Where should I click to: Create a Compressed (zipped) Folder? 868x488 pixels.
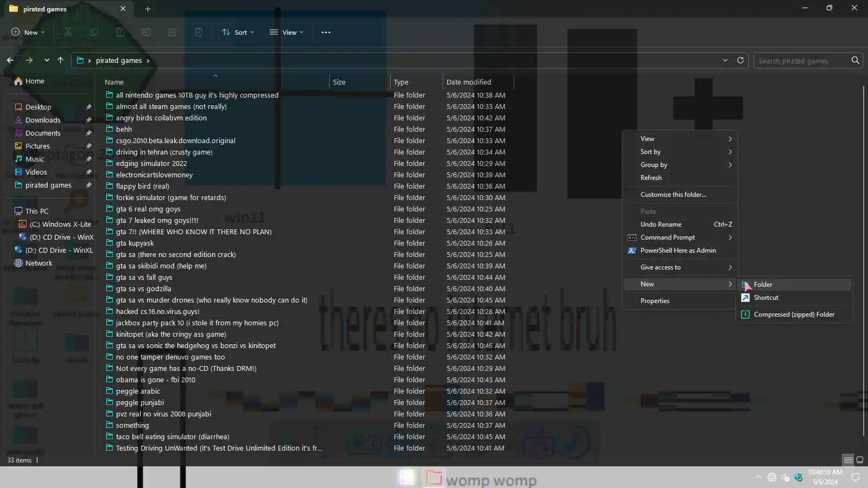pyautogui.click(x=794, y=314)
